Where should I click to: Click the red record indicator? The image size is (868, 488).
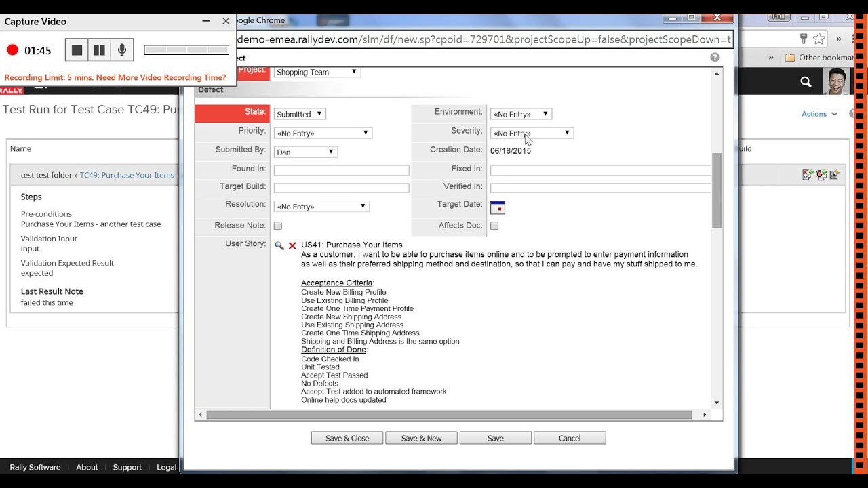[12, 50]
